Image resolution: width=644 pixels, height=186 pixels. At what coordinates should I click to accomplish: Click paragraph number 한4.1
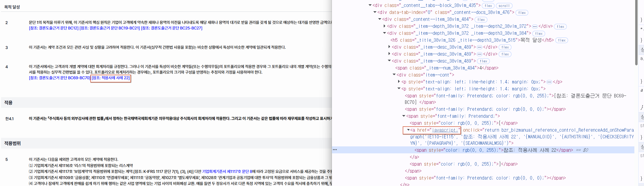click(9, 119)
